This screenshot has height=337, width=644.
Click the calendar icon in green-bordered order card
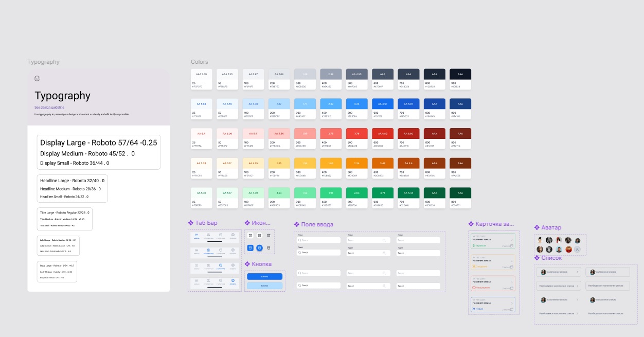[x=512, y=245]
